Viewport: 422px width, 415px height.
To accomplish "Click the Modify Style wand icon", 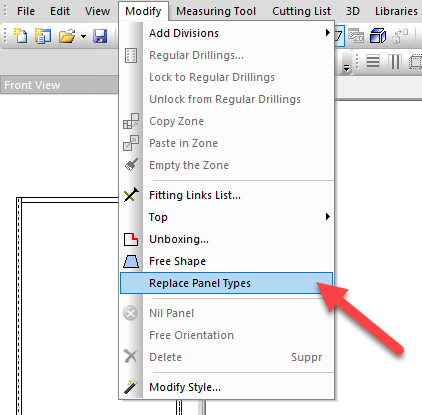I will (131, 387).
